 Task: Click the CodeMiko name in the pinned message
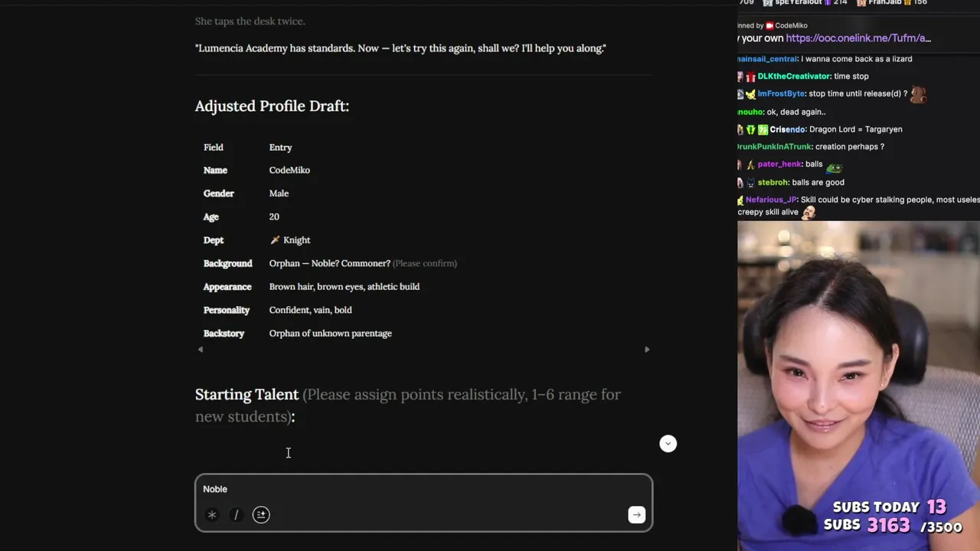(x=792, y=25)
